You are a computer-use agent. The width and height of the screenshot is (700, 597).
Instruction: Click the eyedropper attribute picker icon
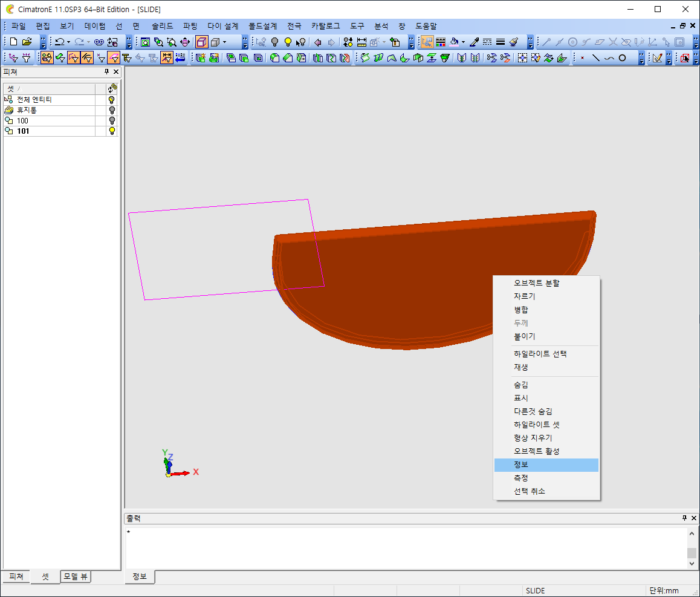pos(474,42)
